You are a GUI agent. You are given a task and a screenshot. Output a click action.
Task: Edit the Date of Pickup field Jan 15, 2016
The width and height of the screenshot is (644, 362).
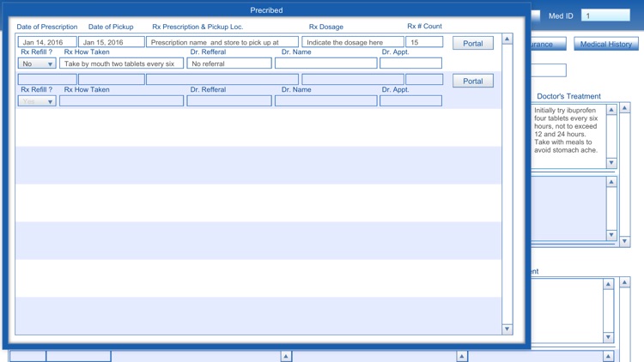[x=111, y=42]
